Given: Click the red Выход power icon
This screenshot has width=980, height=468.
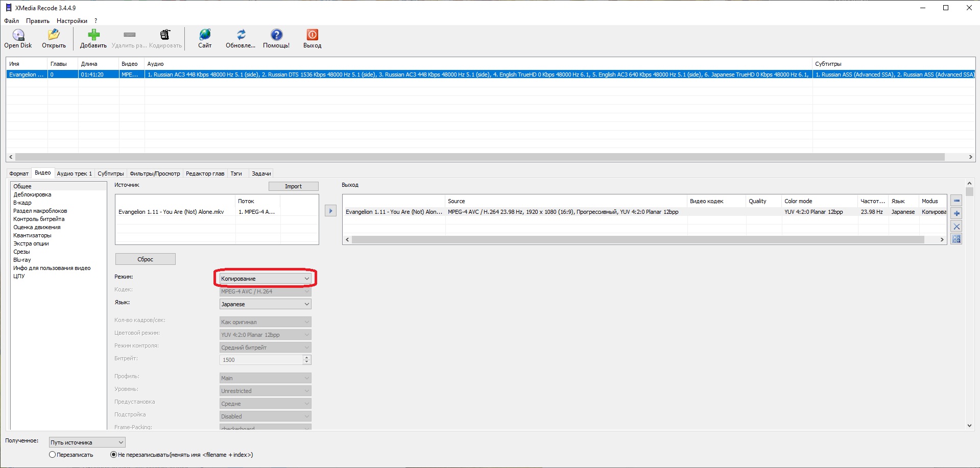Looking at the screenshot, I should [x=312, y=35].
